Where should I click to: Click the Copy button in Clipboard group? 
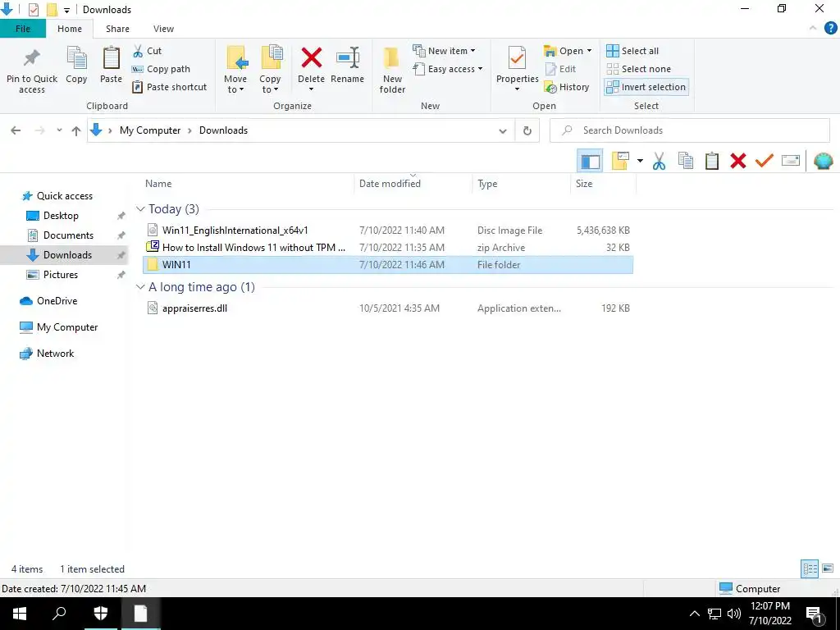click(x=76, y=66)
